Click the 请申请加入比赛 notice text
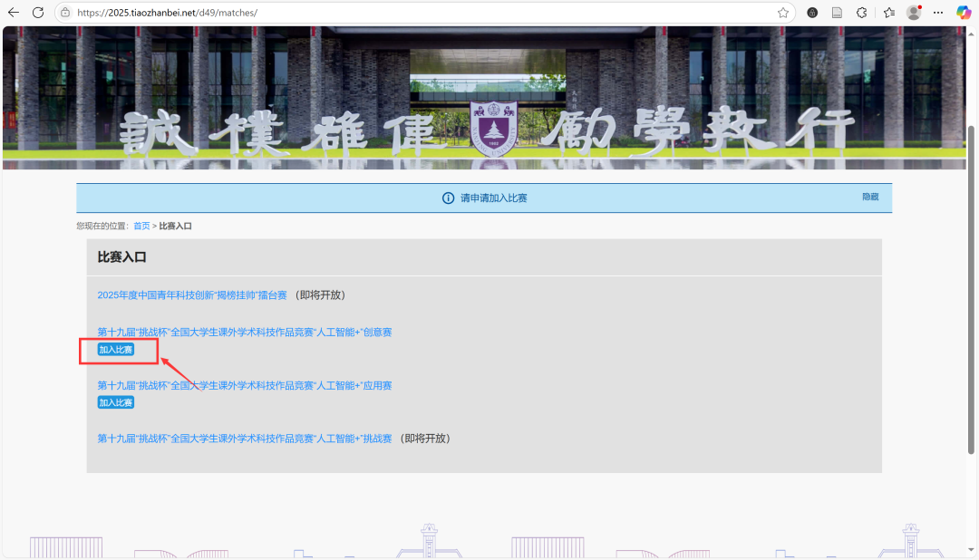This screenshot has width=979, height=560. (x=494, y=198)
